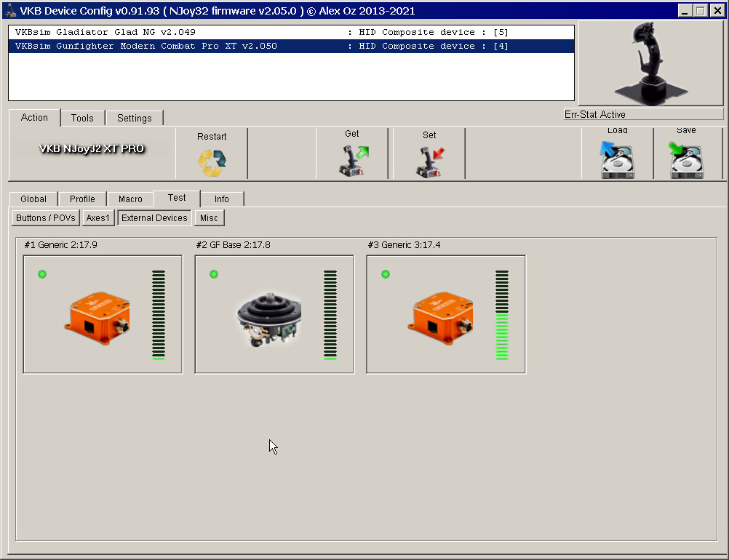Switch to the Global tab
The width and height of the screenshot is (729, 560).
coord(33,199)
